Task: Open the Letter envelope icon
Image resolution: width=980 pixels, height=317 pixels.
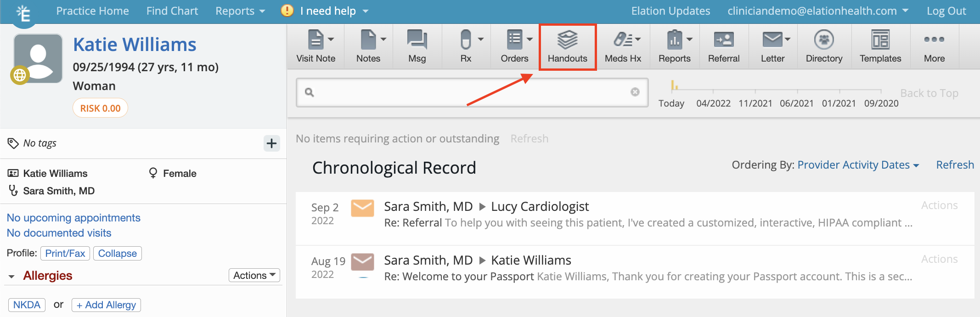Action: (772, 40)
